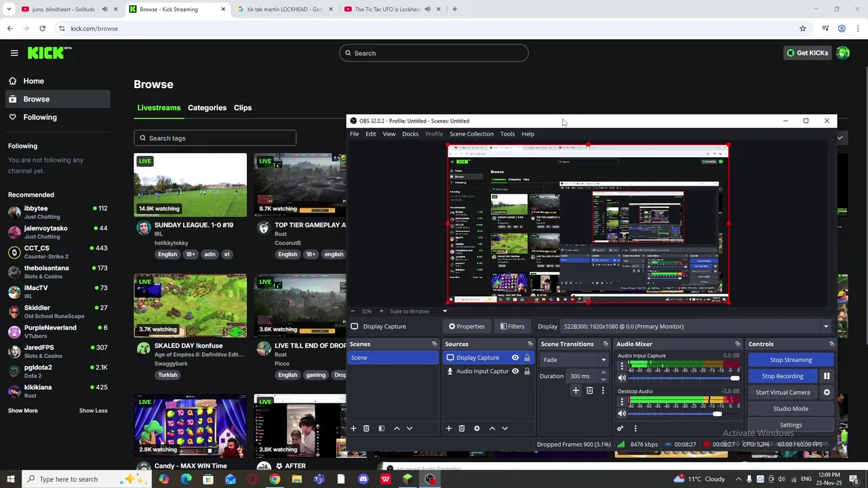
Task: Open scene filters icon in Scenes panel
Action: coord(381,428)
